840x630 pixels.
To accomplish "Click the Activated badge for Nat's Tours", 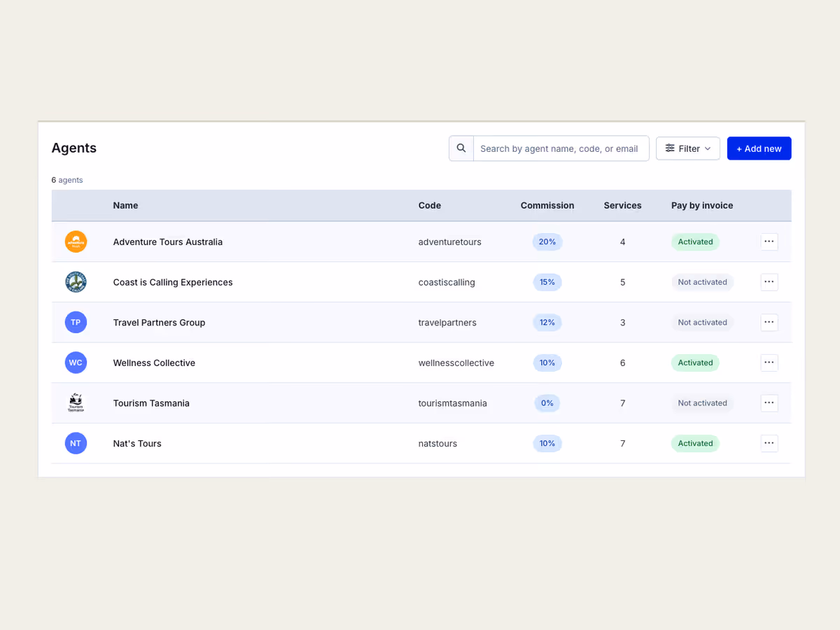I will coord(695,443).
